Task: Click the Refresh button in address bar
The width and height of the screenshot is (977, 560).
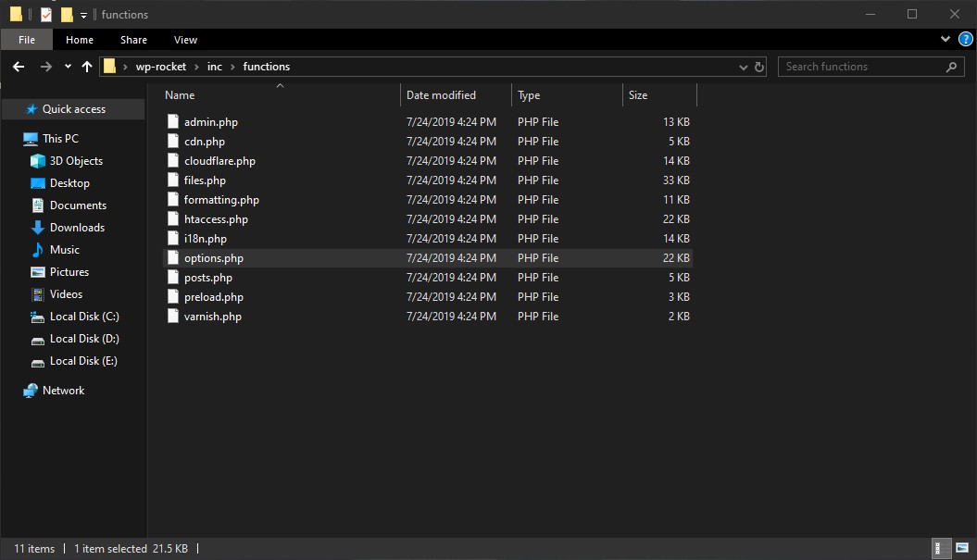Action: click(x=759, y=67)
